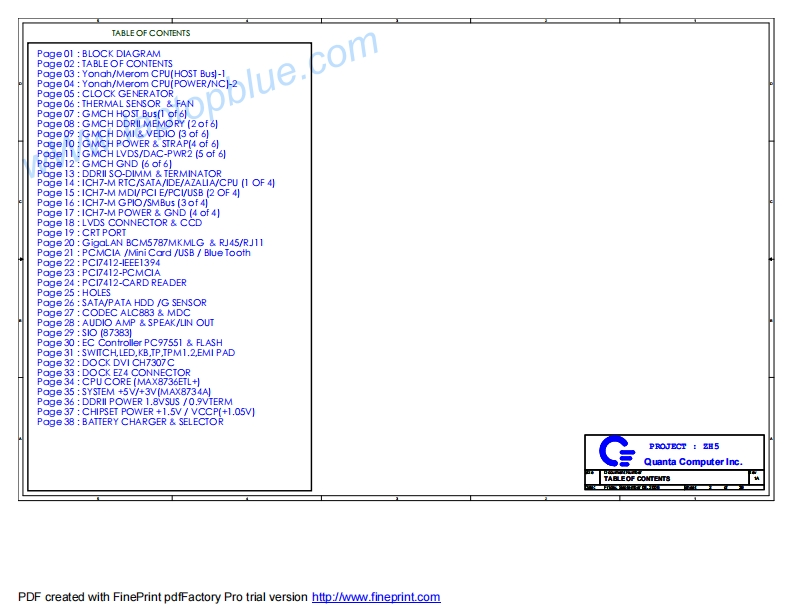Click the PROJECT : ZH5 title block text
793x613 pixels.
point(683,446)
